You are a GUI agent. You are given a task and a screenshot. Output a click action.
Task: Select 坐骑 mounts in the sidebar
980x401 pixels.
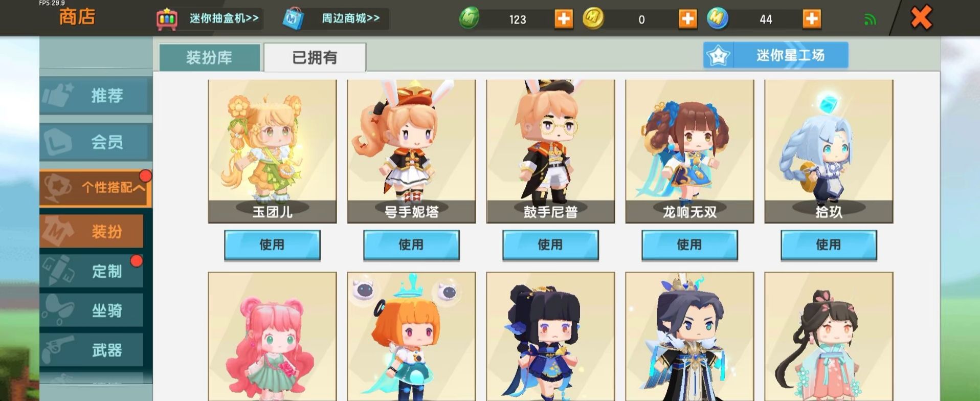pos(92,310)
